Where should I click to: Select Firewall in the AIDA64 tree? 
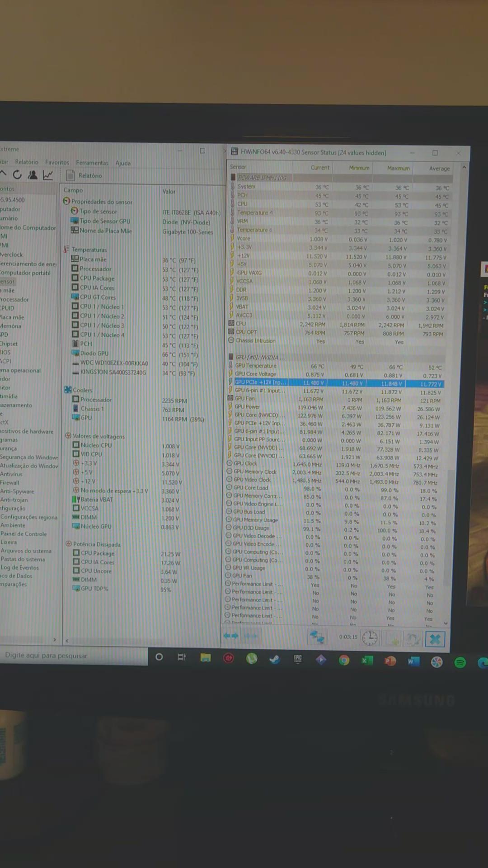tap(9, 482)
